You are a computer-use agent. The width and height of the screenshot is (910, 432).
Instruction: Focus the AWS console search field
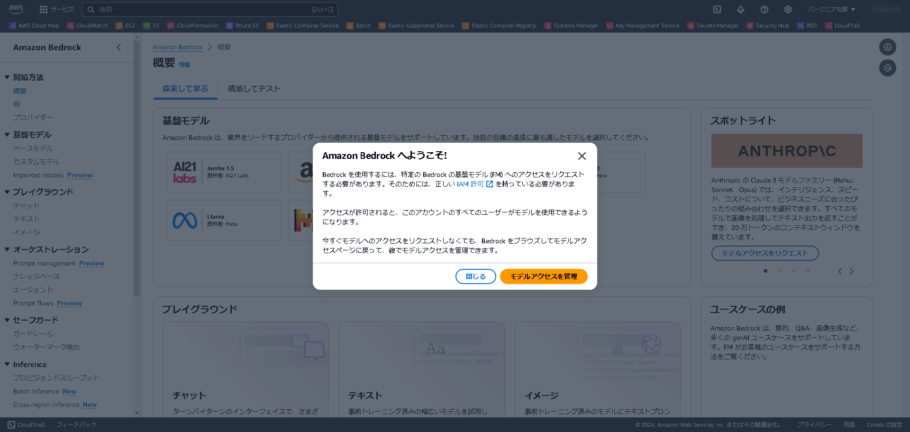pos(210,10)
